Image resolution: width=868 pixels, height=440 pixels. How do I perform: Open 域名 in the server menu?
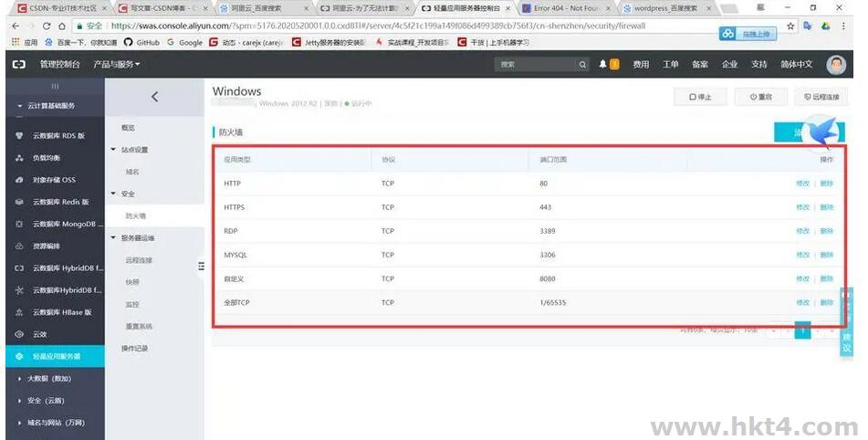point(132,173)
